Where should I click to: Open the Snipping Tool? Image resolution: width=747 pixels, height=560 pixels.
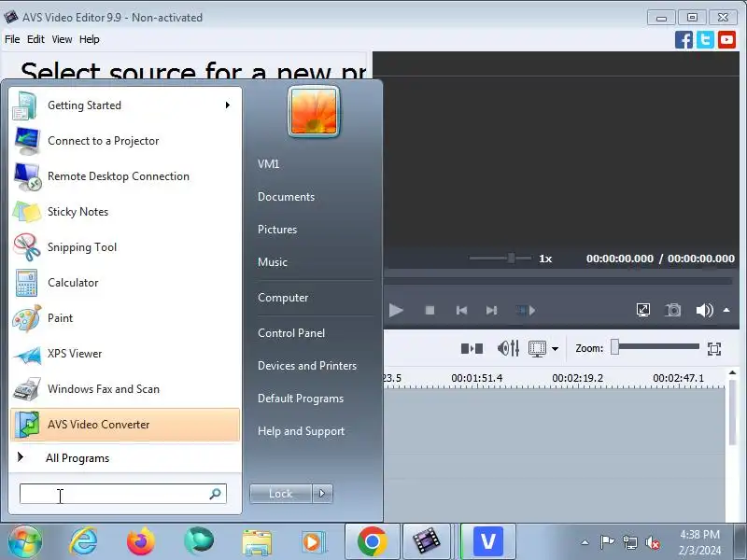[124, 247]
